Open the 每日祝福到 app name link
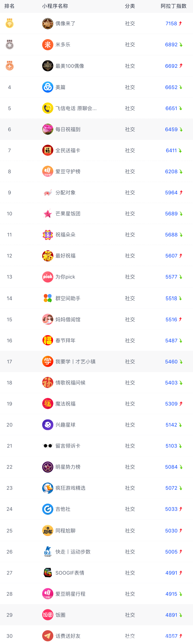The height and width of the screenshot is (644, 193). tap(68, 129)
